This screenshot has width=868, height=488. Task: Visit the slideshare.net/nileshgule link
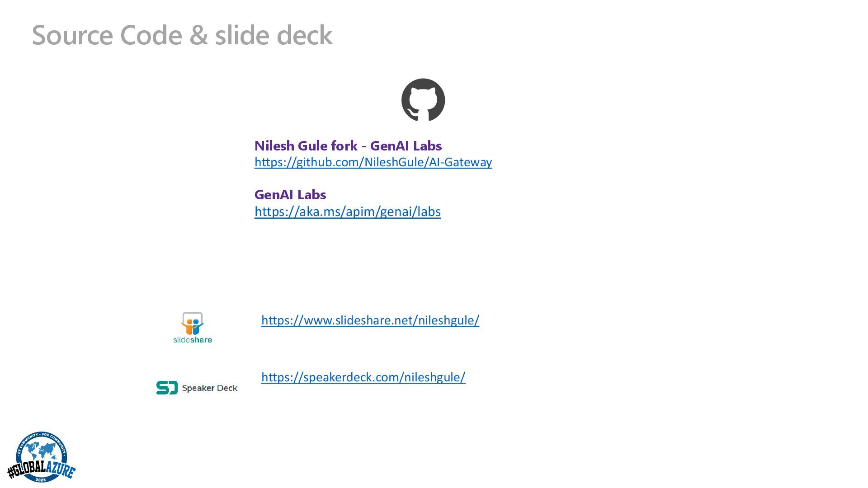(x=370, y=320)
